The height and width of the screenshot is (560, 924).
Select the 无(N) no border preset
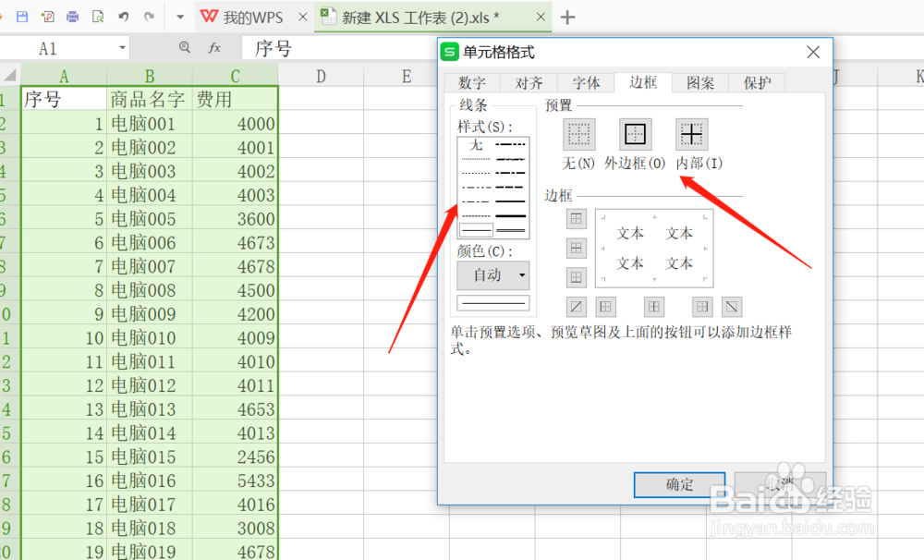pos(579,134)
